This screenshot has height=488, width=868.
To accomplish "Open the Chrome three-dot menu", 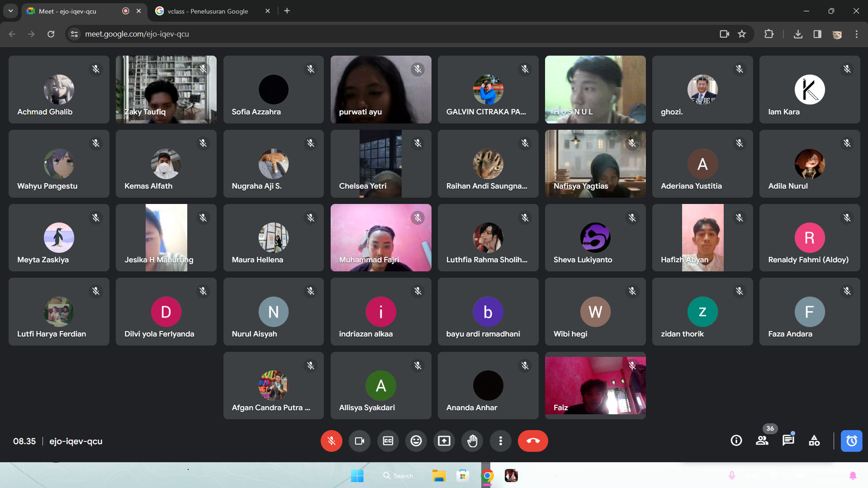I will (856, 34).
